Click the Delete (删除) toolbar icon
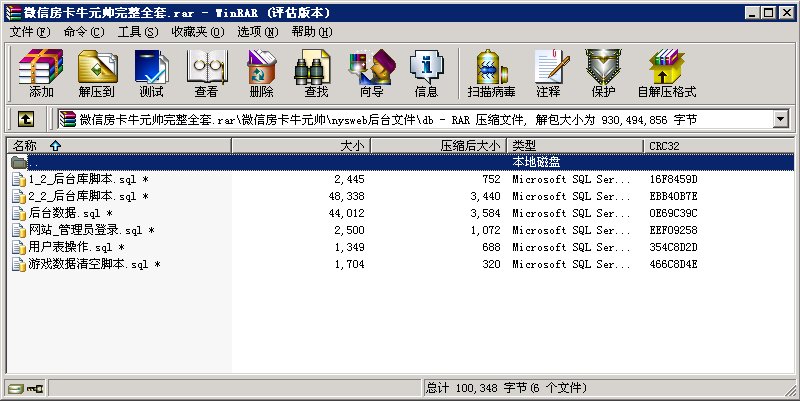Screen dimensions: 800x401 (261, 73)
